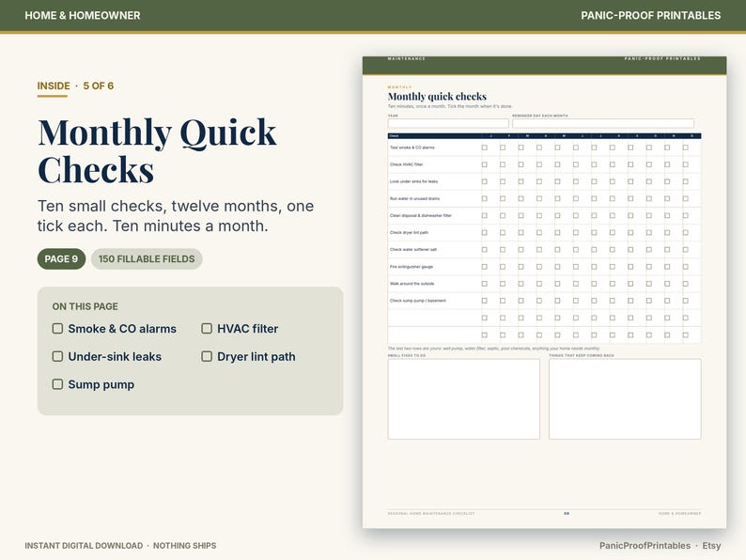The height and width of the screenshot is (560, 746).
Task: Click the INSTANT DIGITAL DOWNLOAD · NOTHING SHIPS footer text
Action: pyautogui.click(x=120, y=546)
